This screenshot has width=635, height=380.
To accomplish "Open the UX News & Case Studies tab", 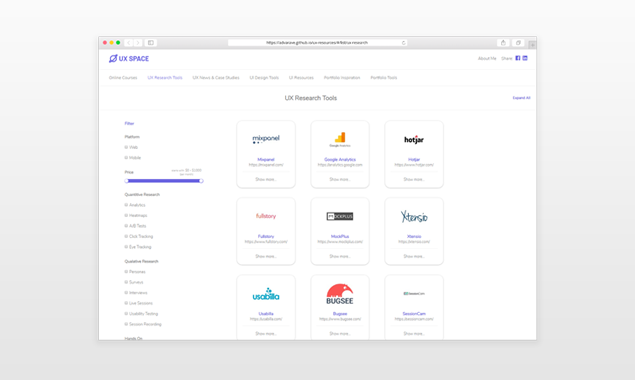I will tap(216, 78).
